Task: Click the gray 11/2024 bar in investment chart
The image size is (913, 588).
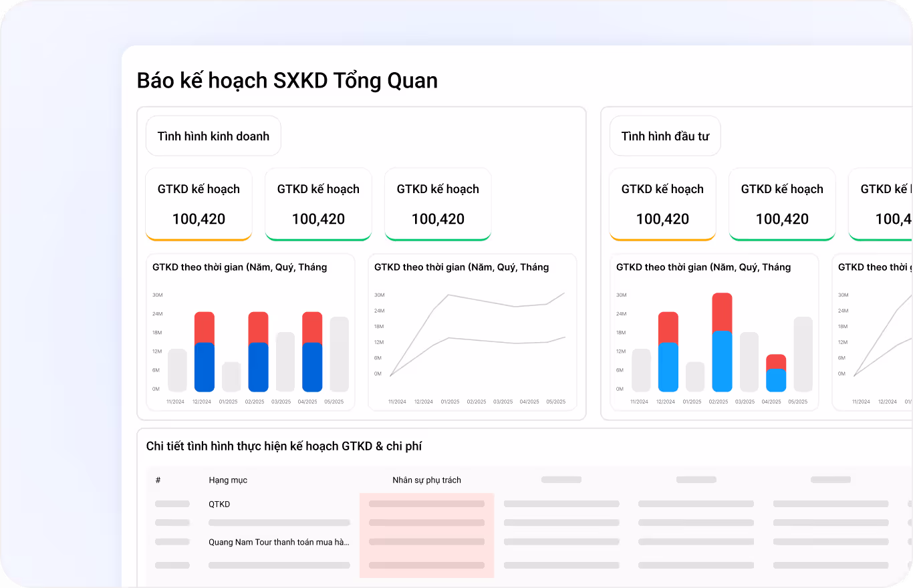Action: pyautogui.click(x=641, y=370)
